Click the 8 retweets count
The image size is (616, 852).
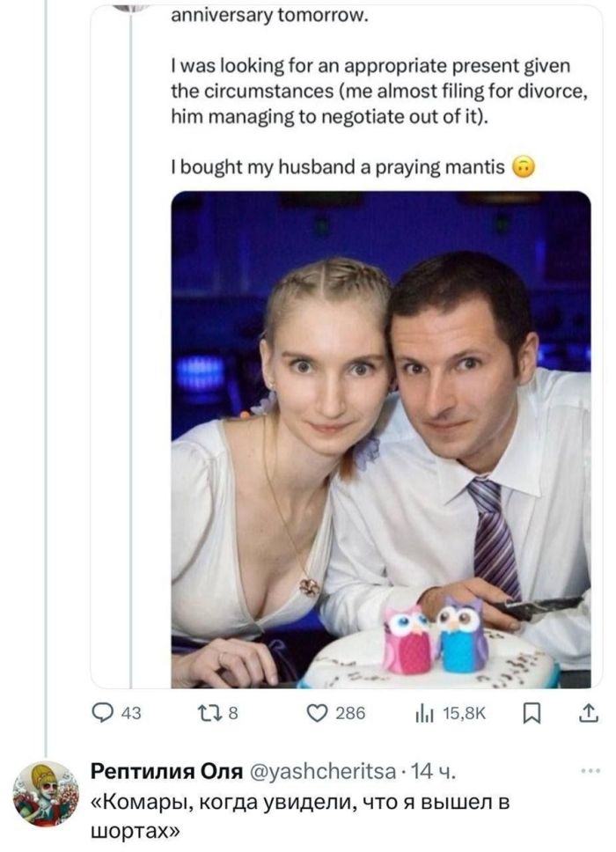coord(232,715)
